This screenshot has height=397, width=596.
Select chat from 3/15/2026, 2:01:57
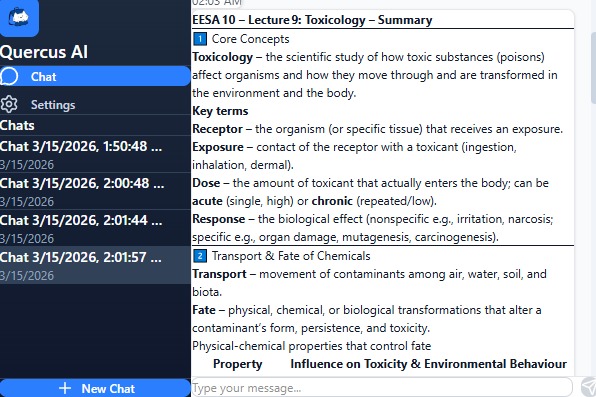(x=95, y=265)
